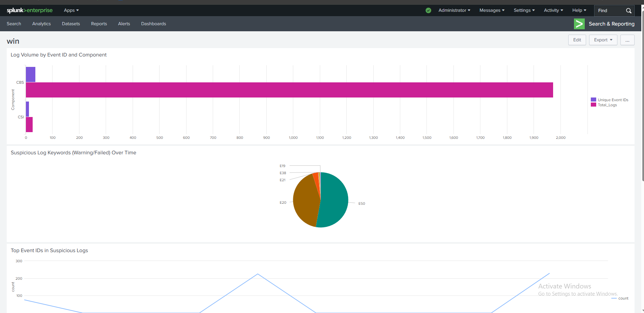644x313 pixels.
Task: Expand the Activity menu
Action: [x=553, y=10]
